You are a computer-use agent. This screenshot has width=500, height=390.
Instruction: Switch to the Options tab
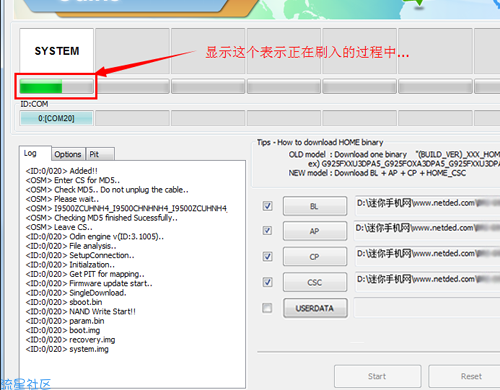click(x=68, y=154)
